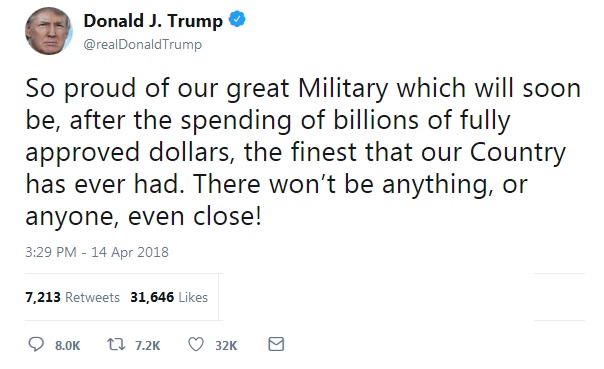Open the Donald J. Trump display name
The height and width of the screenshot is (369, 604).
[153, 21]
